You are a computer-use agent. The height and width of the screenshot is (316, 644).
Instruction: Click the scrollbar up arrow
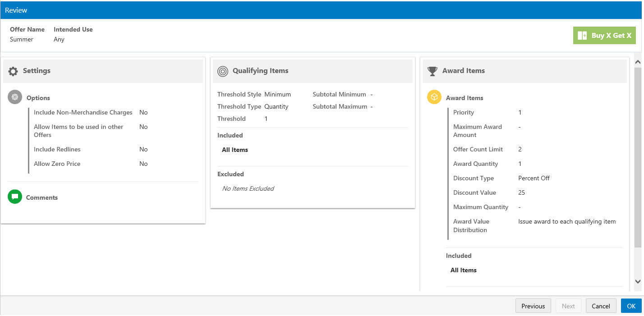pos(638,62)
